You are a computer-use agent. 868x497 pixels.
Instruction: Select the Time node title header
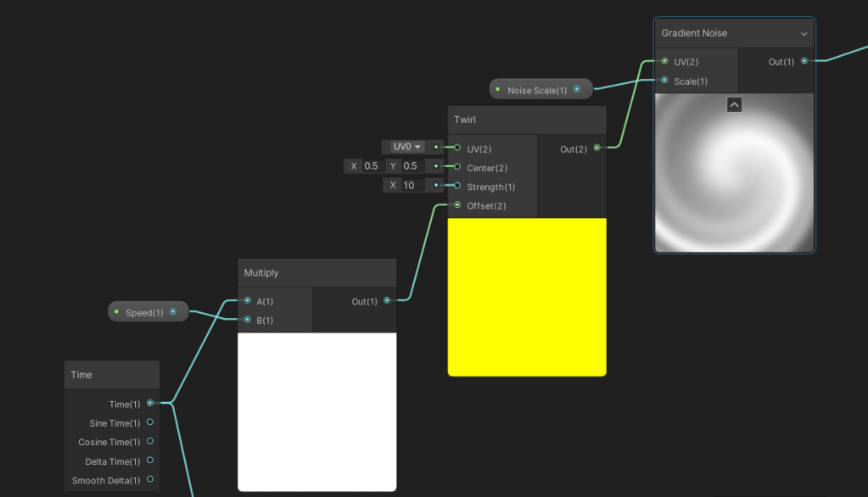click(112, 375)
